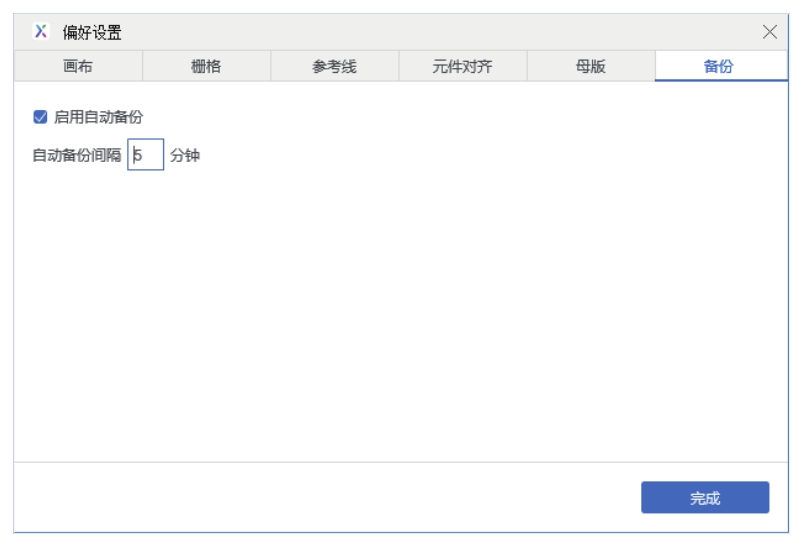The height and width of the screenshot is (543, 799).
Task: Open the 栅格 tab
Action: [x=206, y=67]
